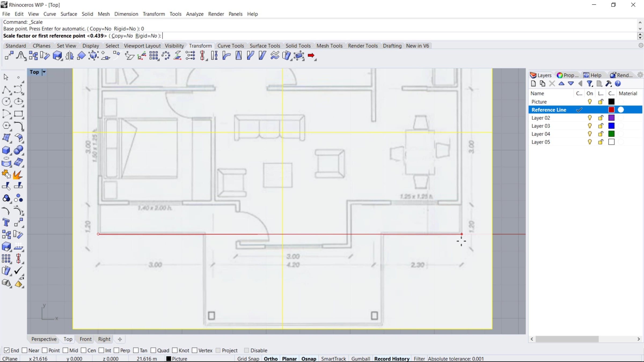The width and height of the screenshot is (644, 362).
Task: Click the Rectangle tool icon
Action: 18,114
